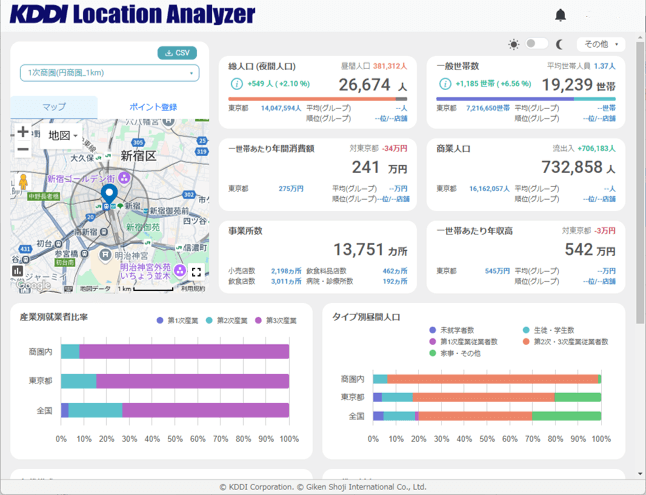
Task: Click the 241 万円 consumption value
Action: point(379,167)
